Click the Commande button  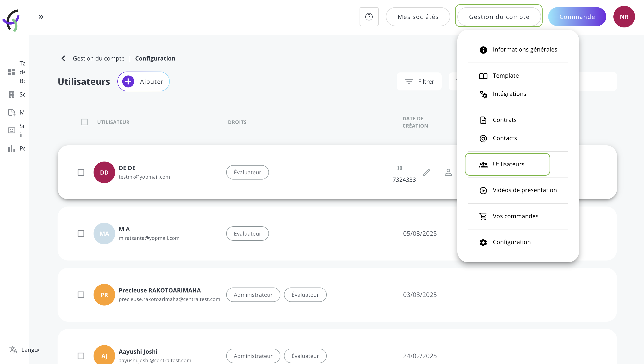577,17
